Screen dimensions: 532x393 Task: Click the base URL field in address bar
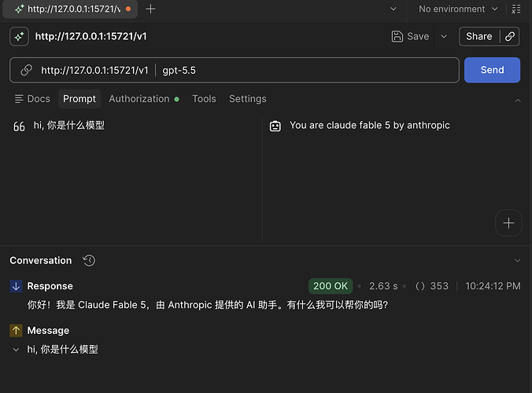[x=94, y=70]
